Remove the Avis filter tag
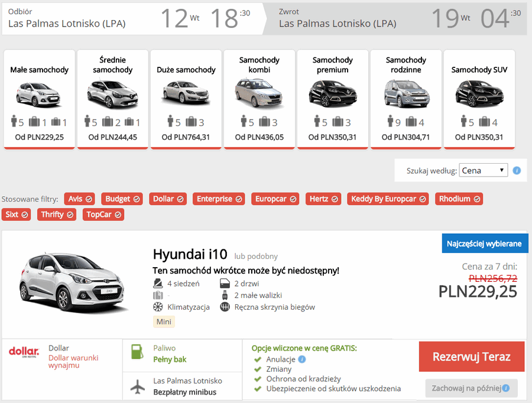 80,199
